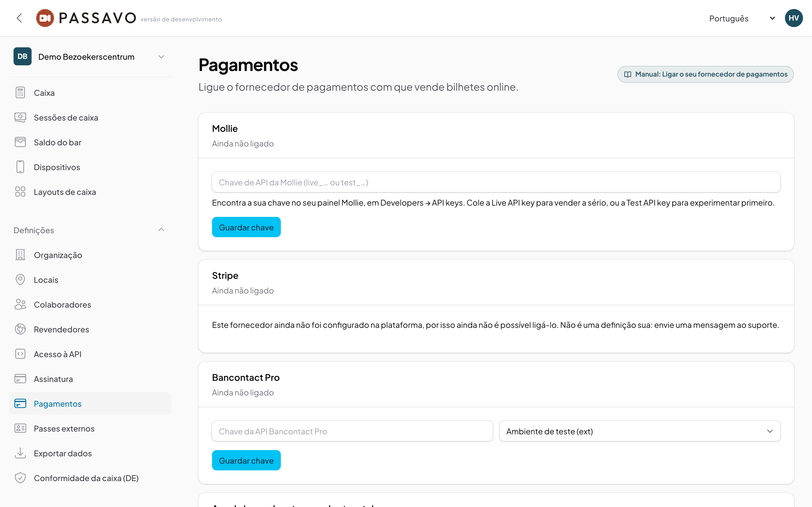Open the Ambiente de teste (ext) dropdown
The width and height of the screenshot is (812, 507).
[639, 431]
